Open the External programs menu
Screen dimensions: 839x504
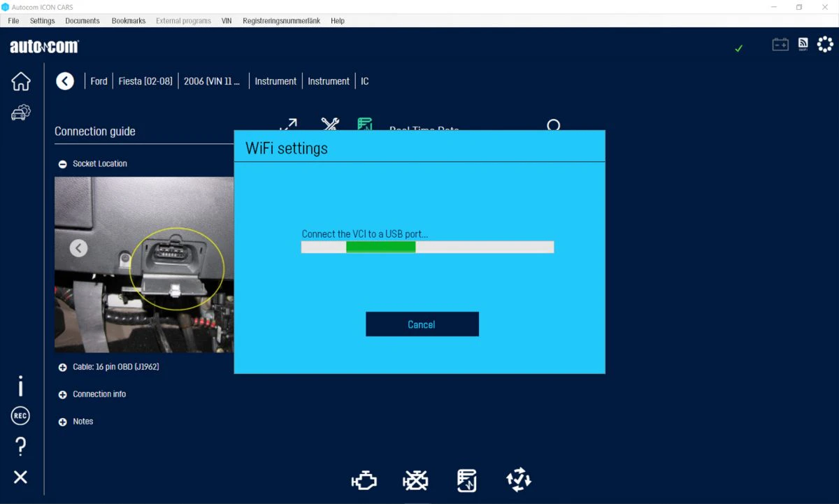(183, 21)
